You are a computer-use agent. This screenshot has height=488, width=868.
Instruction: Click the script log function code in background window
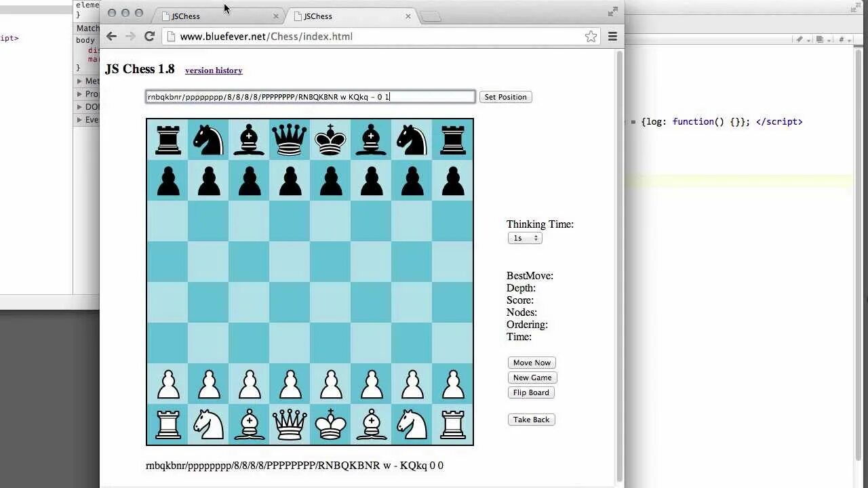pos(716,122)
